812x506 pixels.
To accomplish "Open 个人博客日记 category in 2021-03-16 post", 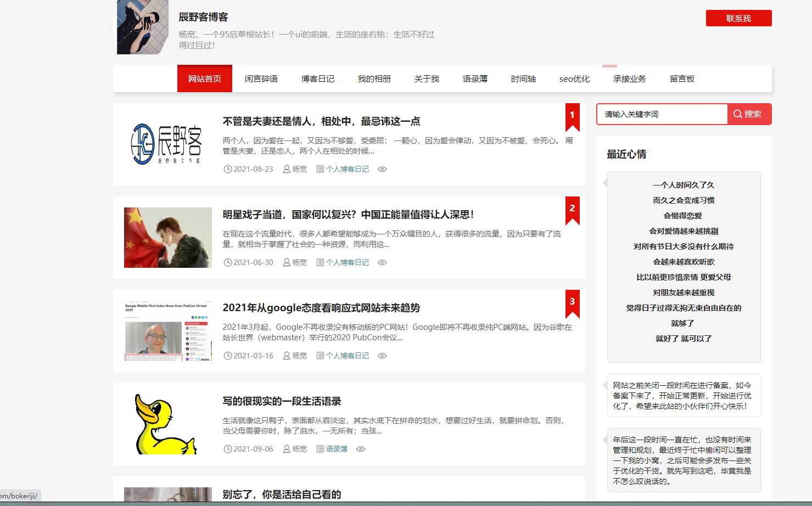I will (x=348, y=356).
